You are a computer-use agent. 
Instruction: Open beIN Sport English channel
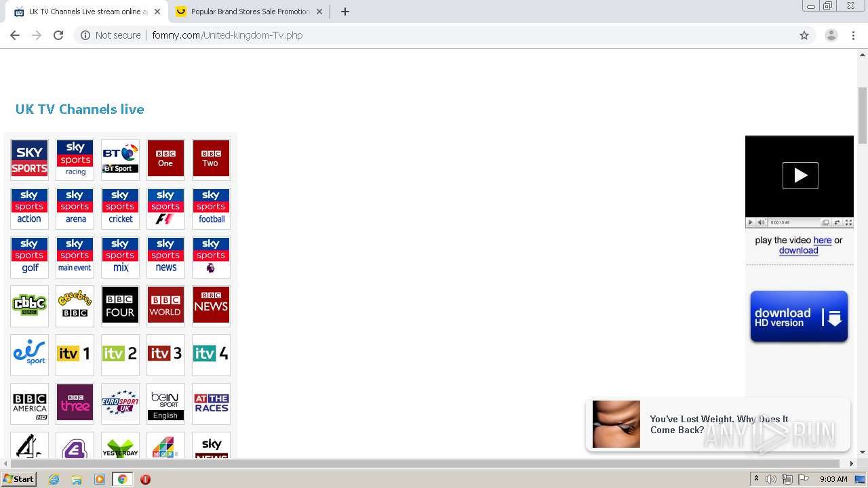pos(165,404)
